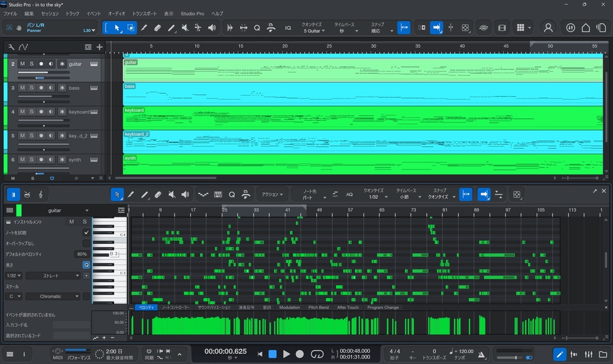Open the Chromatic scale dropdown
Viewport: 613px width, 364px height.
[x=53, y=296]
